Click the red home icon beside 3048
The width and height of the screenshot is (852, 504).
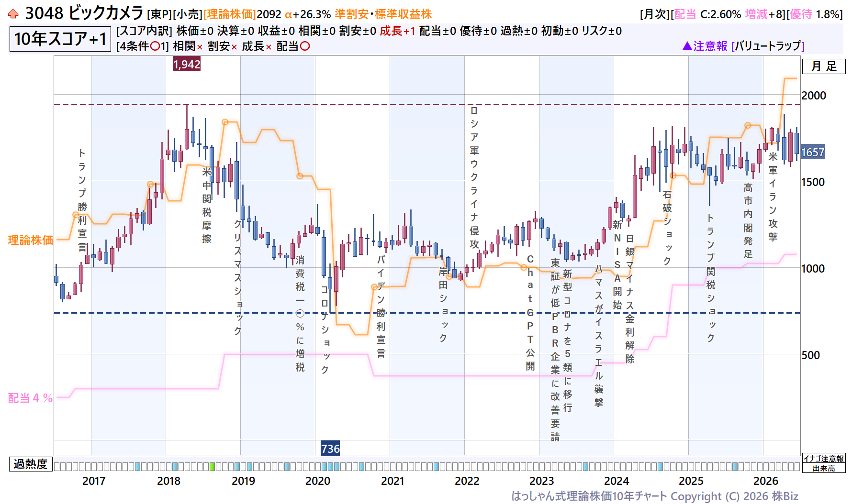tap(13, 14)
